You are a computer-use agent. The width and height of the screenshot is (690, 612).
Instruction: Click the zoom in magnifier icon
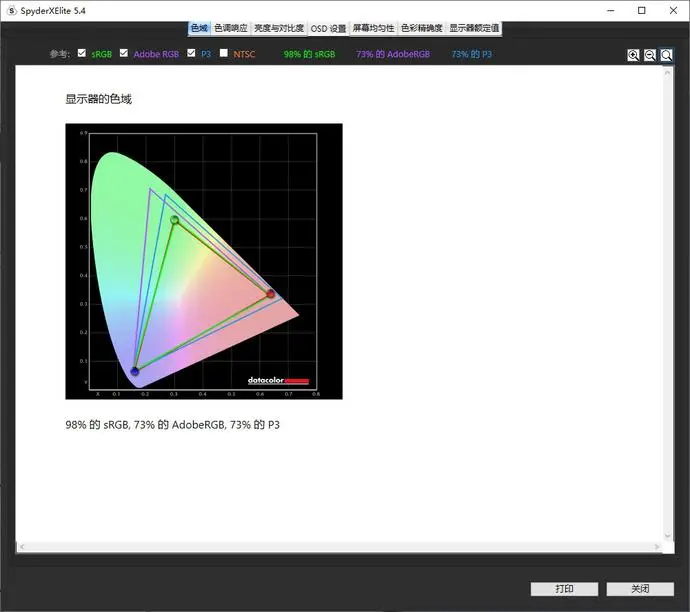click(633, 55)
